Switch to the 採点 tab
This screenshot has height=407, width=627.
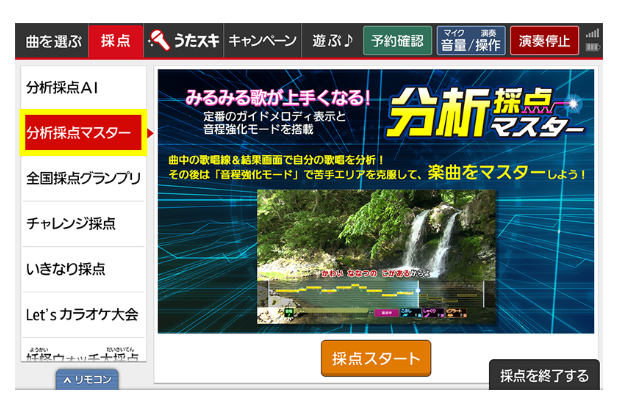115,41
